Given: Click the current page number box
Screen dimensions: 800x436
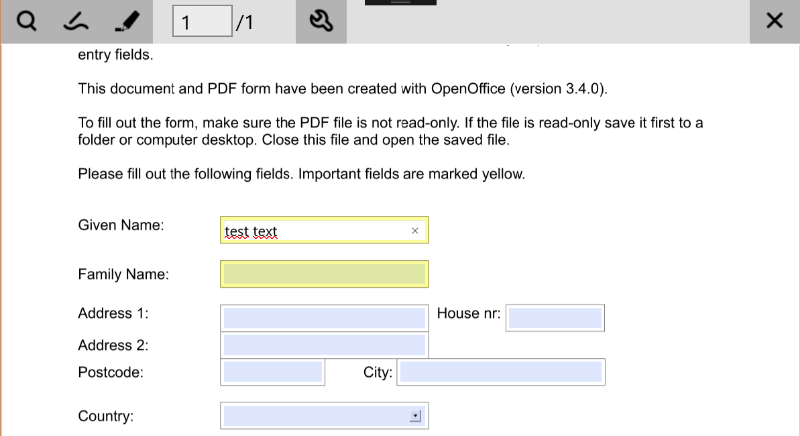Looking at the screenshot, I should click(x=202, y=21).
